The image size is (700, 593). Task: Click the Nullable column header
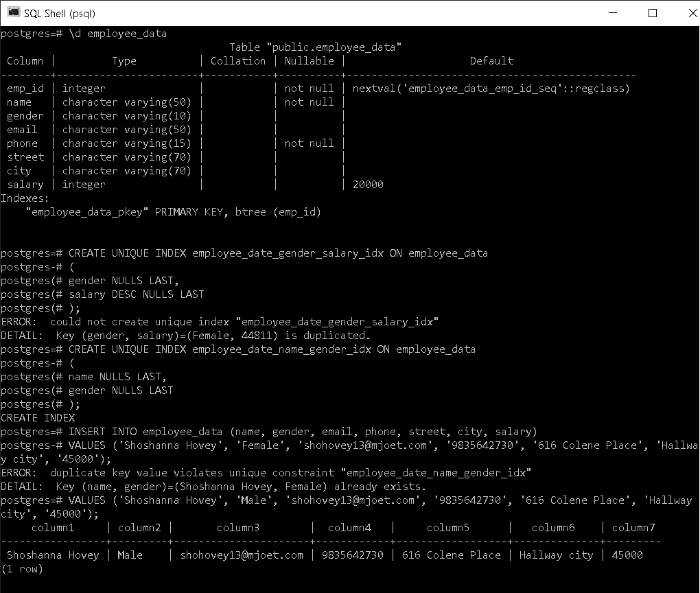[x=309, y=60]
